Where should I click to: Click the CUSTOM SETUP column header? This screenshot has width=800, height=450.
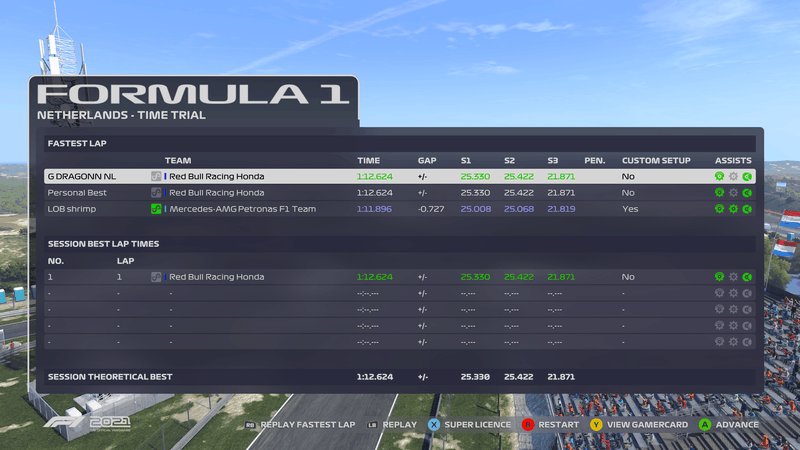656,161
